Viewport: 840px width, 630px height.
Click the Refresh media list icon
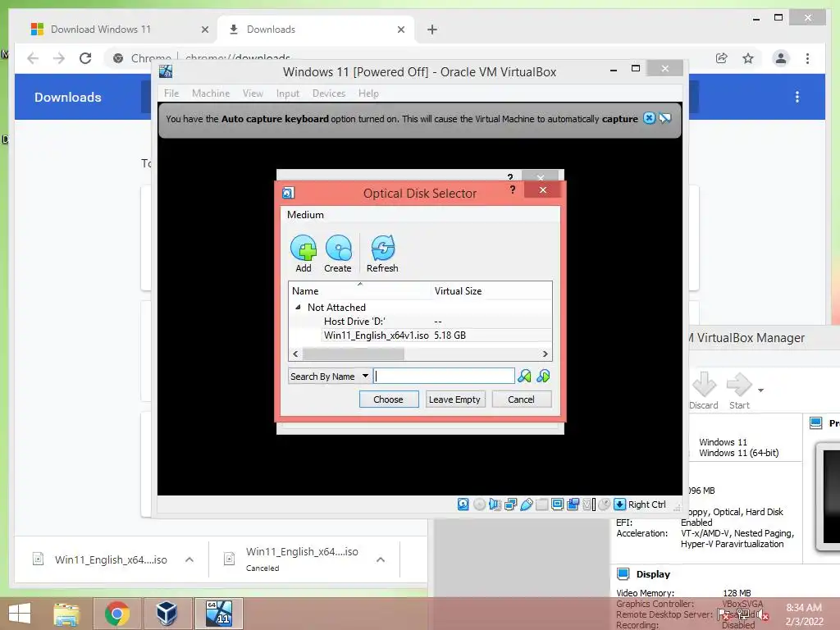coord(382,254)
